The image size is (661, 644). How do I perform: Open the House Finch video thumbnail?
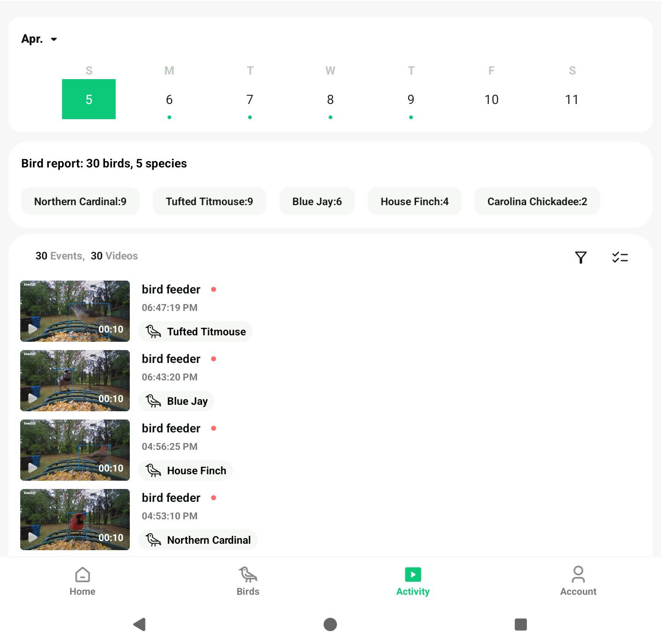coord(75,450)
